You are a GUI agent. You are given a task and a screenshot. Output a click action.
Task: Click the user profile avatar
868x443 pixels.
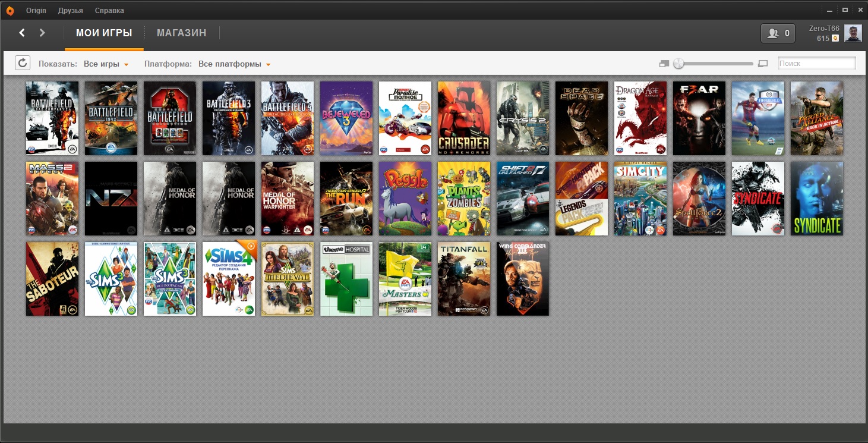853,33
